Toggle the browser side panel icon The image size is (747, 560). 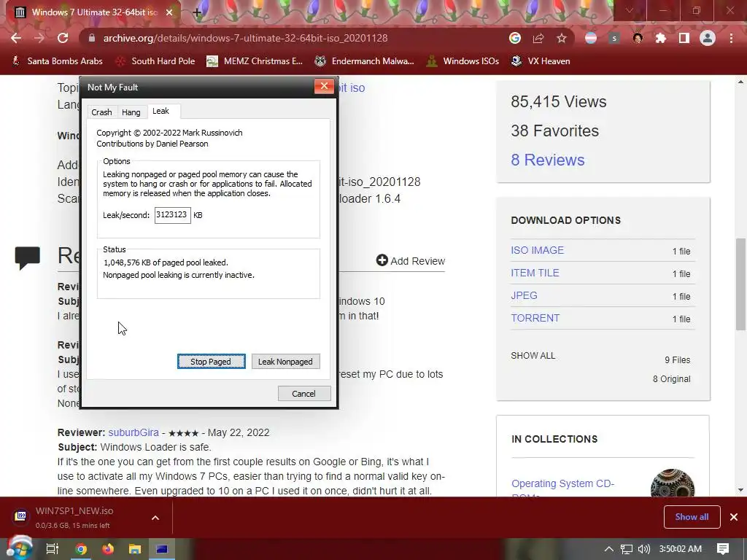(684, 38)
